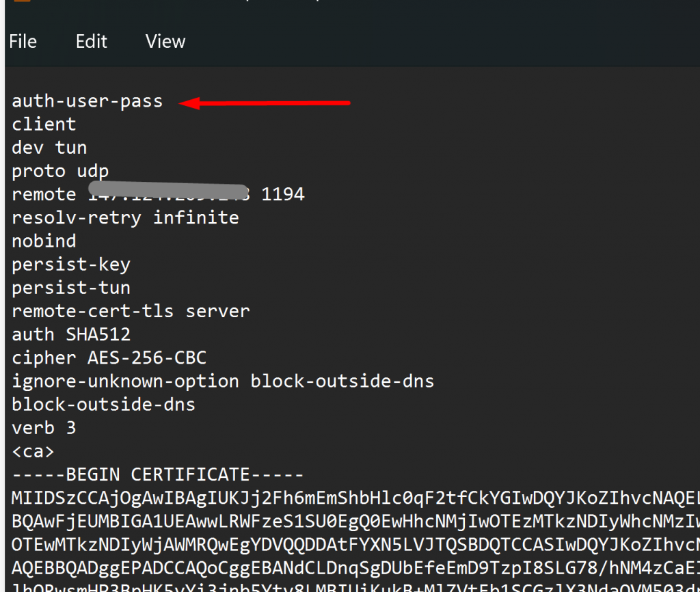Open the Edit menu
Screen dimensions: 700x592
(92, 42)
